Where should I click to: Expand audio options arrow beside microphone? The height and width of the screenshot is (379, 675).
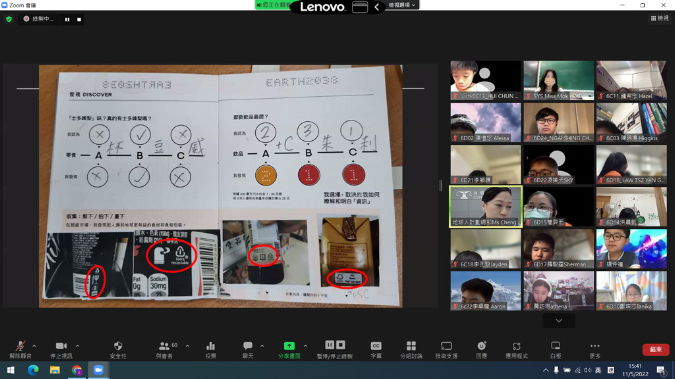tap(34, 346)
